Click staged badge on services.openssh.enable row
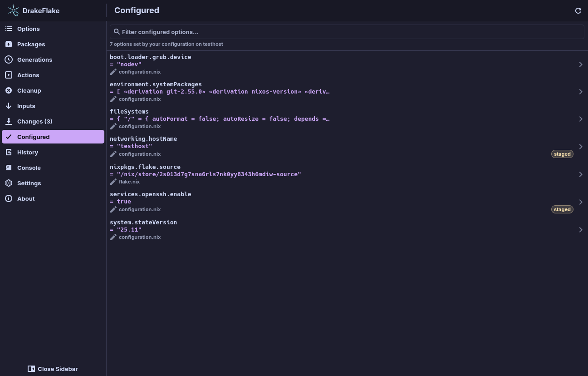 [x=562, y=209]
